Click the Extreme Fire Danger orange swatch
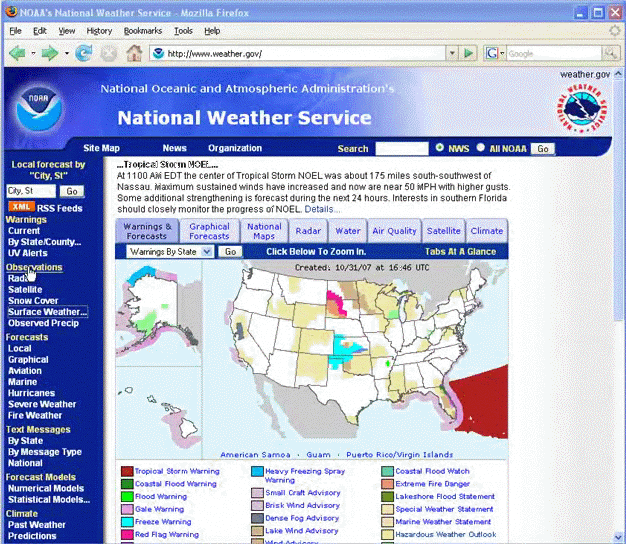 tap(387, 484)
